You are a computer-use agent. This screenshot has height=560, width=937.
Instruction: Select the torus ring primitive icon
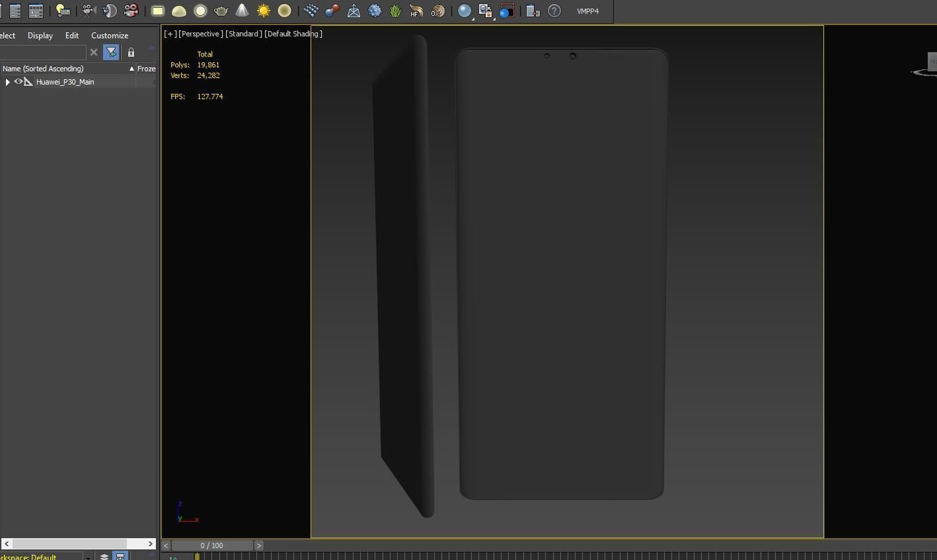point(200,11)
